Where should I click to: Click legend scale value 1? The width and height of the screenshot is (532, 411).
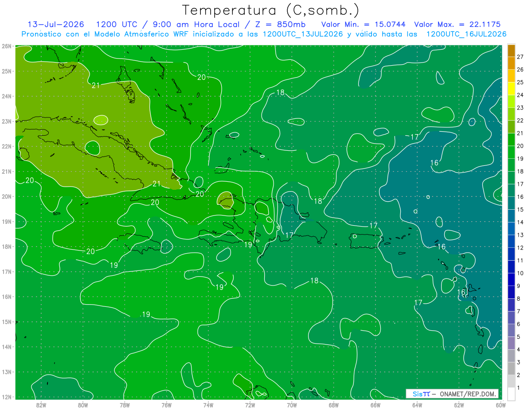click(518, 388)
